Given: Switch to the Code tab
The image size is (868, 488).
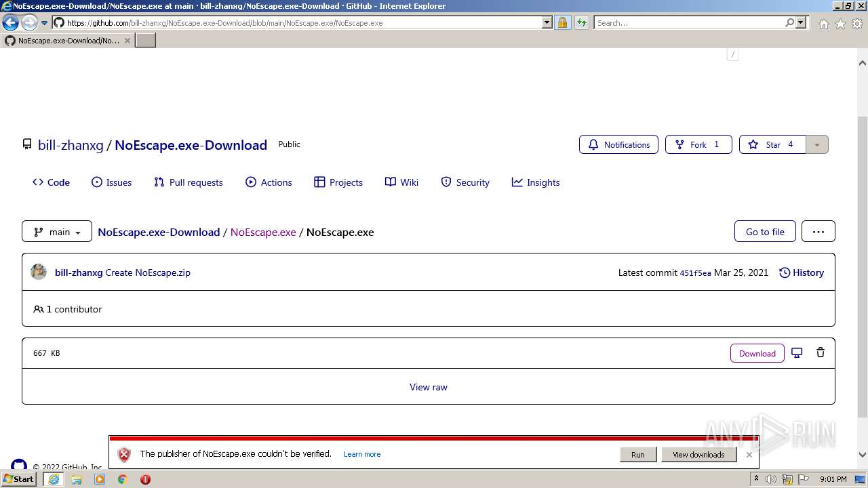Looking at the screenshot, I should point(51,182).
